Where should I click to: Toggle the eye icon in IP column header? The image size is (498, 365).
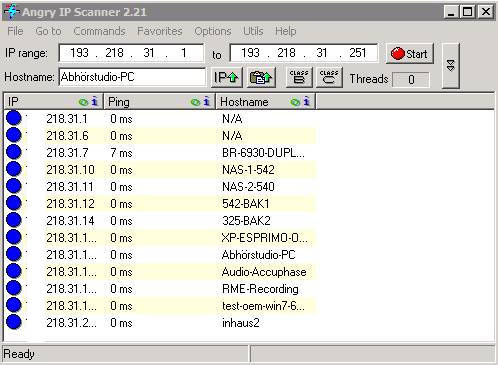point(83,102)
